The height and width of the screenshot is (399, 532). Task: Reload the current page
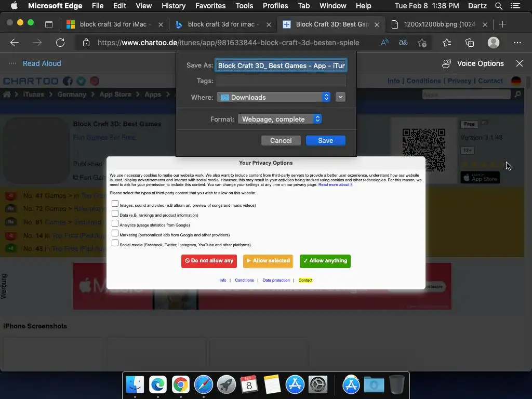pyautogui.click(x=60, y=43)
